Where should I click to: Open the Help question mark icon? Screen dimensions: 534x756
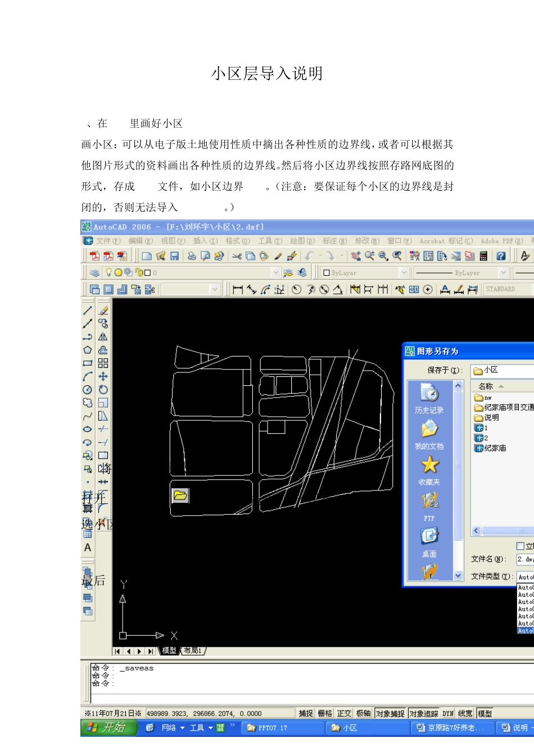501,256
